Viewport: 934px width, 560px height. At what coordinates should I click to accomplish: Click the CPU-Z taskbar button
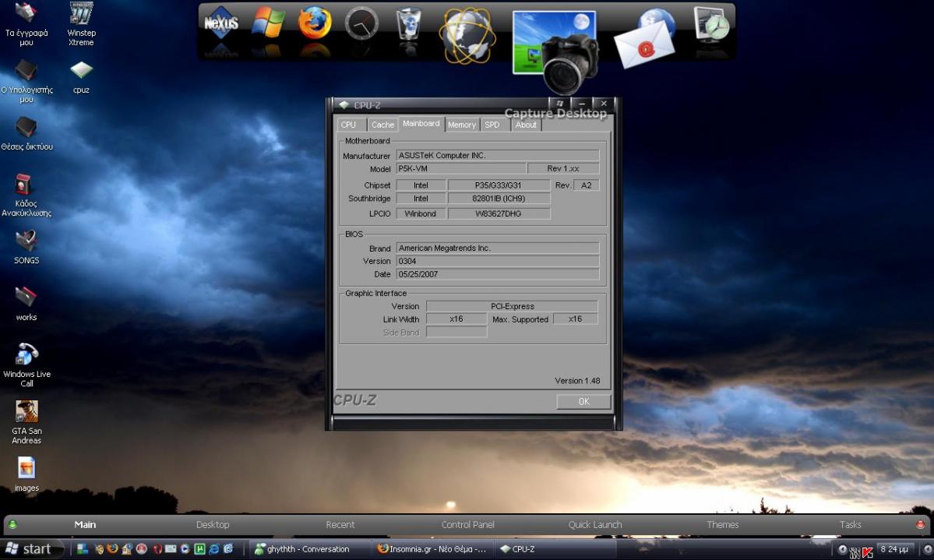point(554,548)
